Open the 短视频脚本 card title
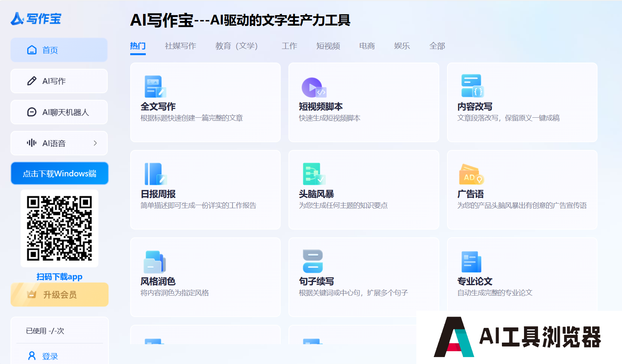 coord(321,106)
